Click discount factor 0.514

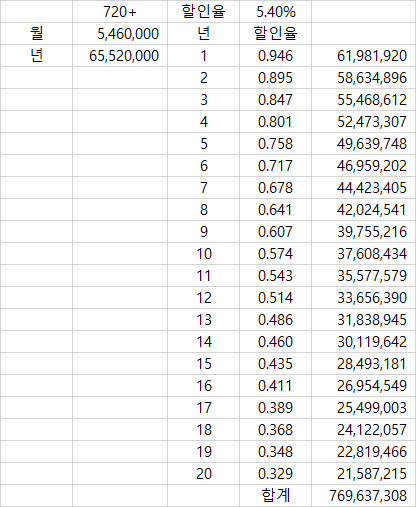pos(275,298)
